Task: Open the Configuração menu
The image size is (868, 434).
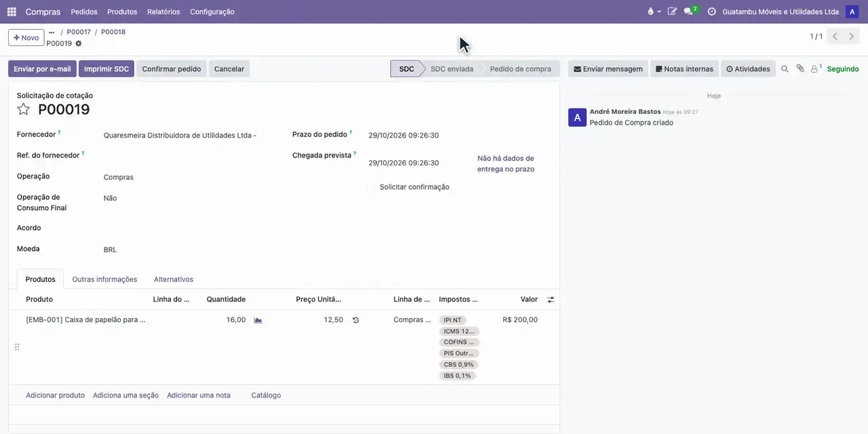Action: (x=212, y=12)
